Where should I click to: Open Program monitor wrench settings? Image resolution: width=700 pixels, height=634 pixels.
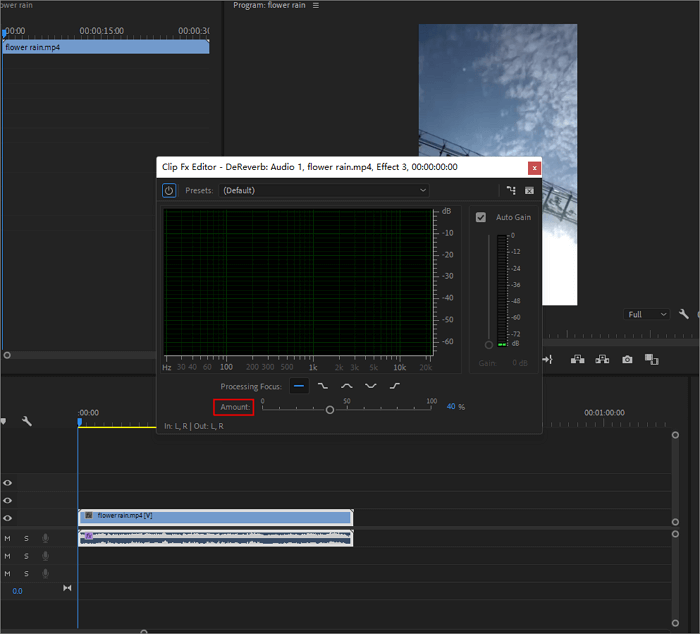pyautogui.click(x=683, y=314)
